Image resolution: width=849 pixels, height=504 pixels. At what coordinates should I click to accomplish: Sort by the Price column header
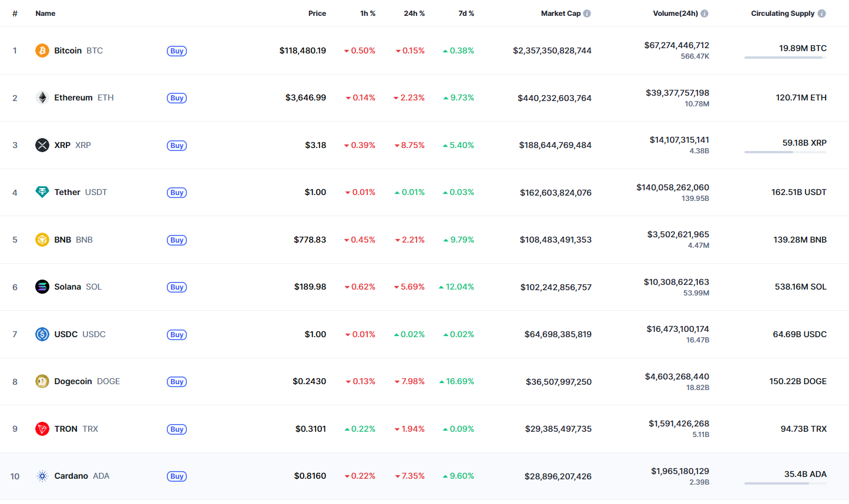[317, 14]
